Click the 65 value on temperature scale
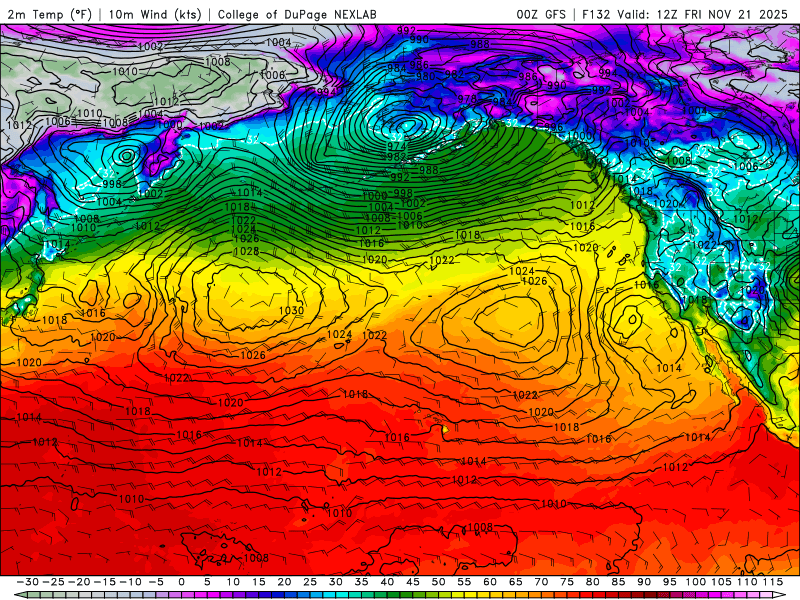This screenshot has height=600, width=800. [x=515, y=582]
